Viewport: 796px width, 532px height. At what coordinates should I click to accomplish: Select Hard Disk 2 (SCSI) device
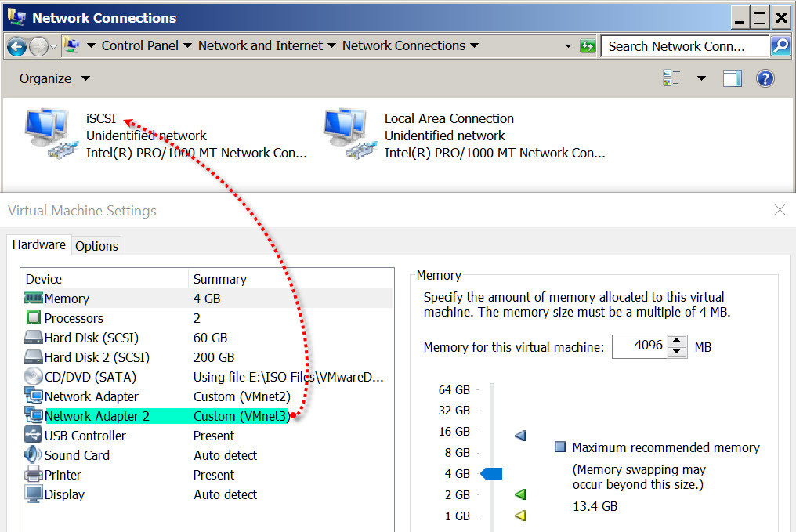tap(96, 357)
